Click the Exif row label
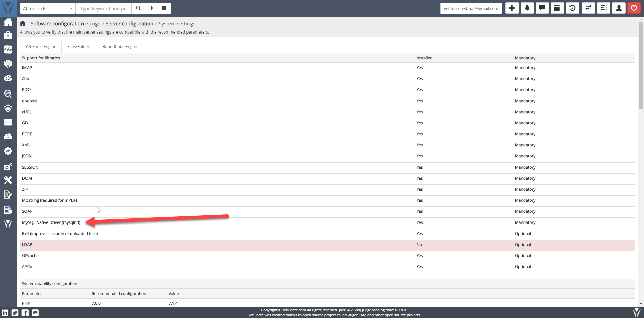The image size is (644, 318). click(60, 234)
